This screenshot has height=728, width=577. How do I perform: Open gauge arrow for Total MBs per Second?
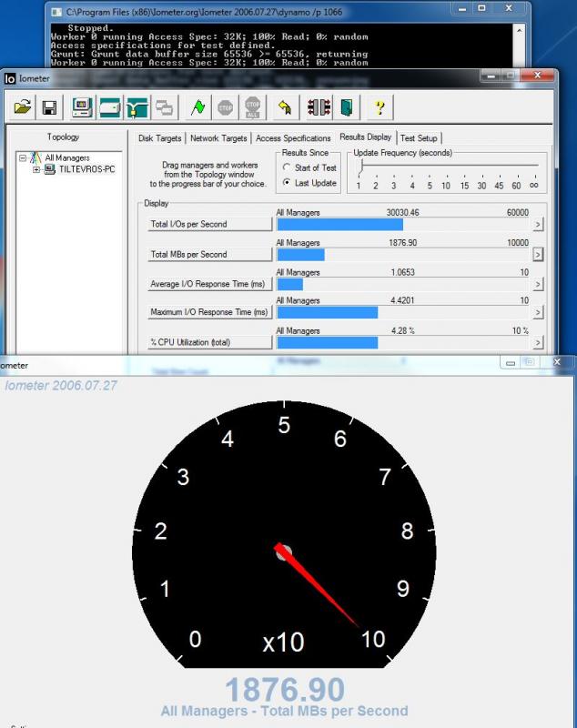pyautogui.click(x=538, y=255)
